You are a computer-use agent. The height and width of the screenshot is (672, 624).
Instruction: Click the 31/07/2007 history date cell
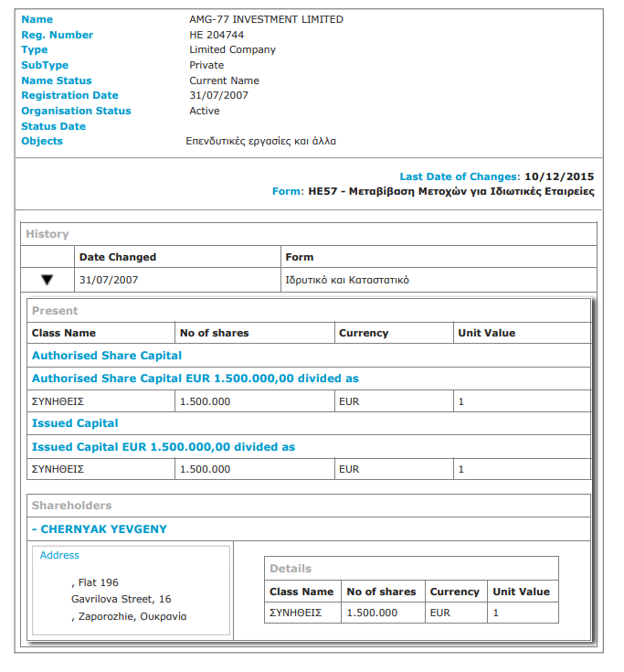coord(109,280)
